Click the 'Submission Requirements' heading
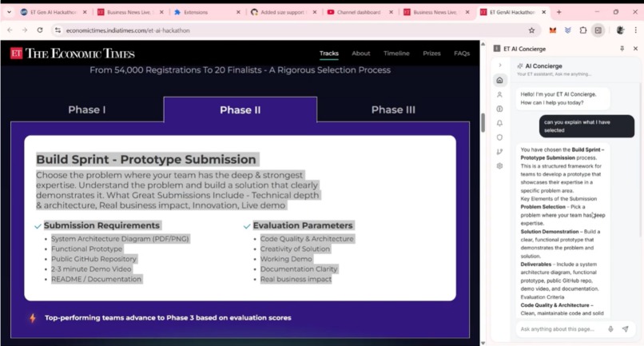 (101, 225)
